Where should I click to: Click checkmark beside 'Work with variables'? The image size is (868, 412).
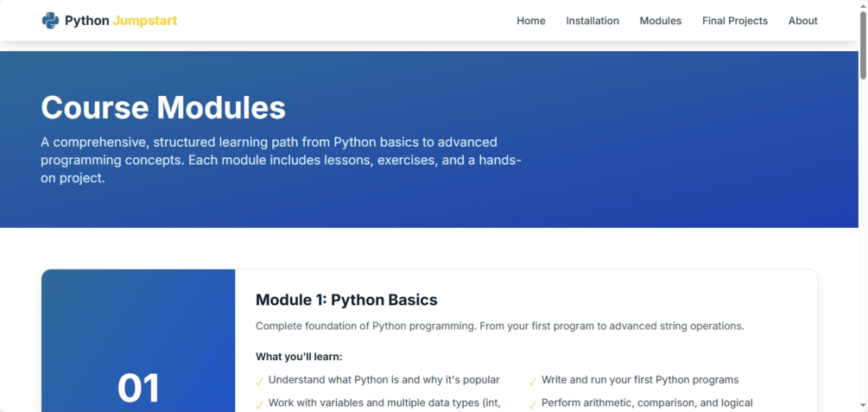coord(260,404)
